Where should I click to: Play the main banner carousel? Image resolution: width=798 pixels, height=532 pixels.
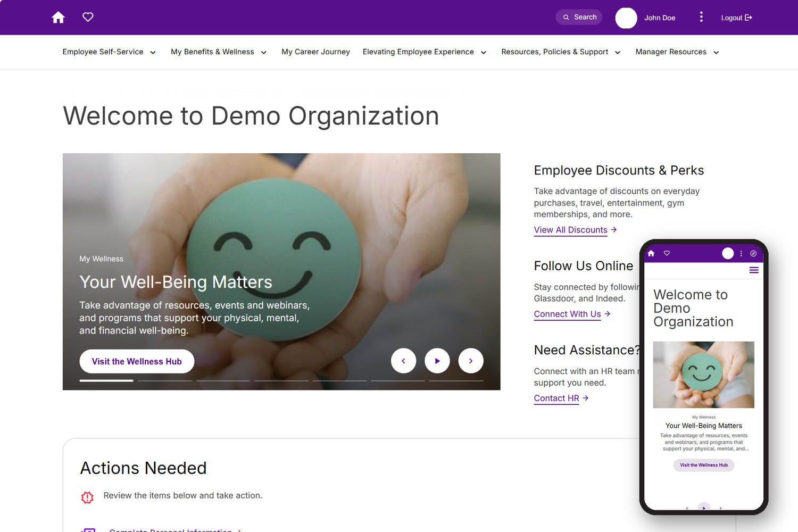[437, 361]
